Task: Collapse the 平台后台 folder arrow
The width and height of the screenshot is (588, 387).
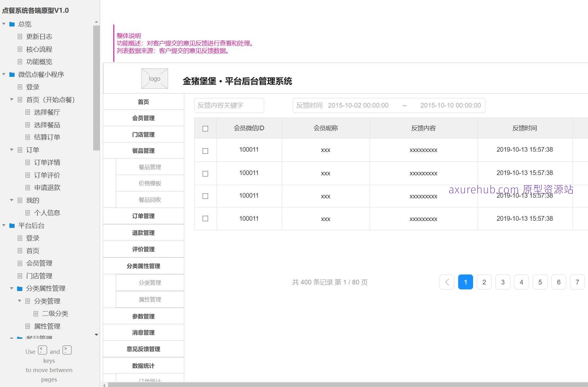Action: [4, 225]
